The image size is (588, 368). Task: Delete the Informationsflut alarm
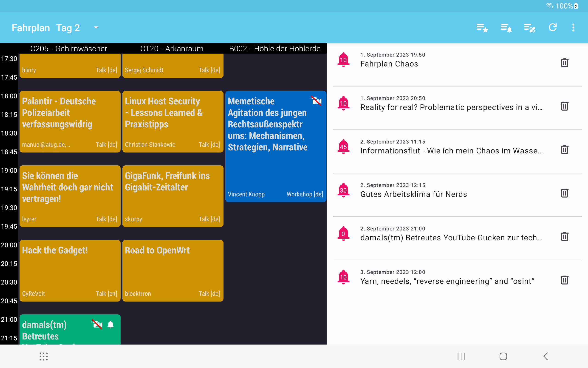(x=564, y=150)
